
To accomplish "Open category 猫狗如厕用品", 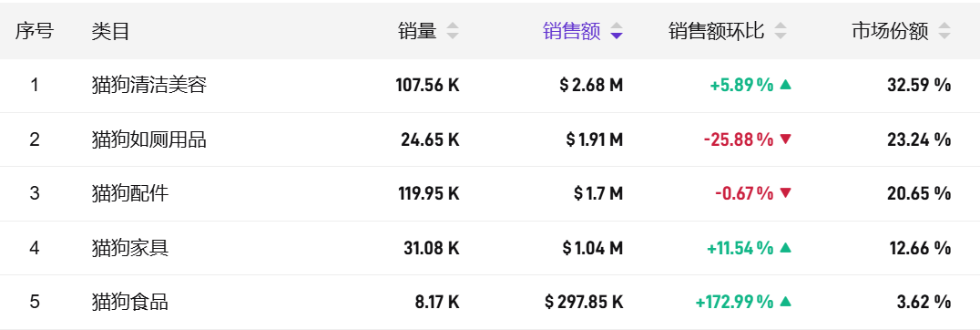I will click(148, 139).
